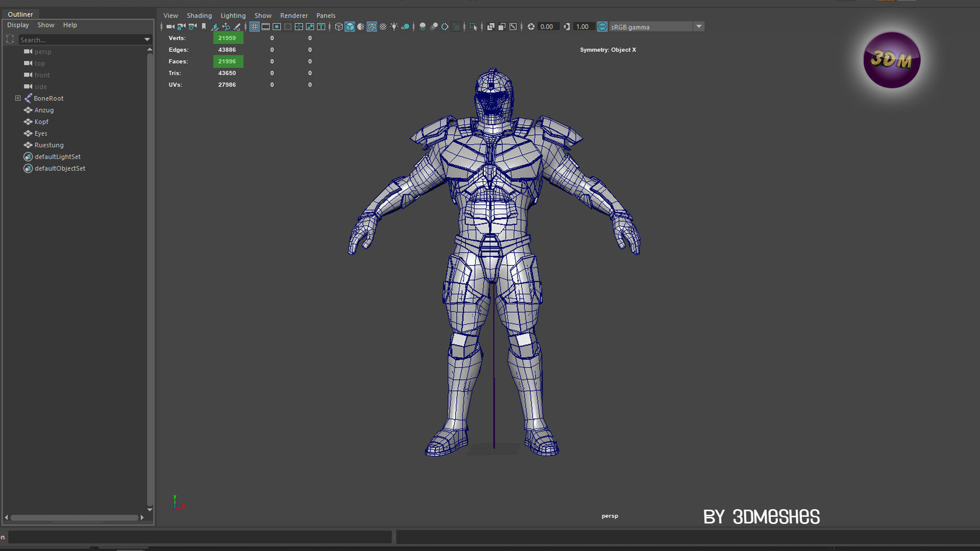Select the Anzug mesh in Outliner
The image size is (980, 551).
point(44,110)
